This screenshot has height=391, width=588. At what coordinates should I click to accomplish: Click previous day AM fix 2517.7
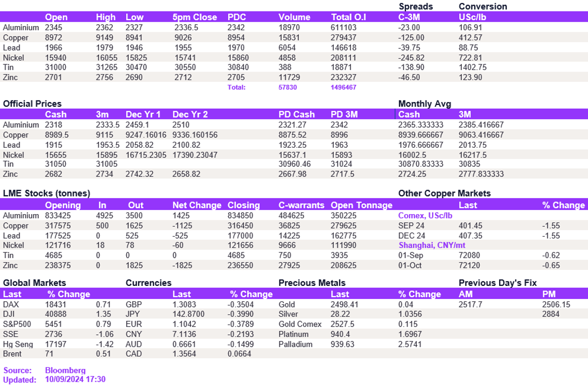470,305
